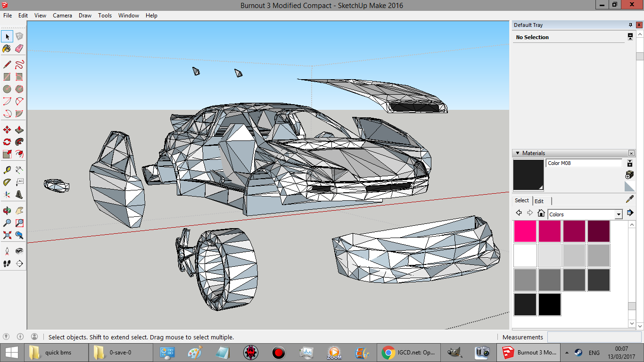The height and width of the screenshot is (362, 644).
Task: Toggle the secondary selection pane in Materials
Action: pos(629,164)
